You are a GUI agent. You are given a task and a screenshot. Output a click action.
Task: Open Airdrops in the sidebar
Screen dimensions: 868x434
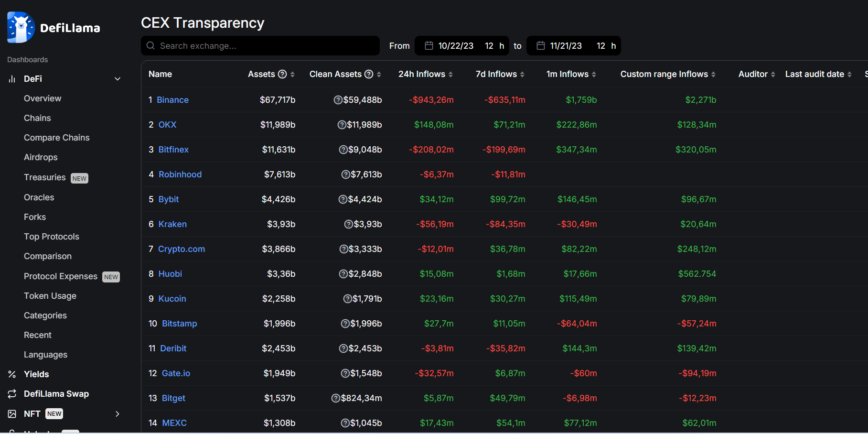41,157
